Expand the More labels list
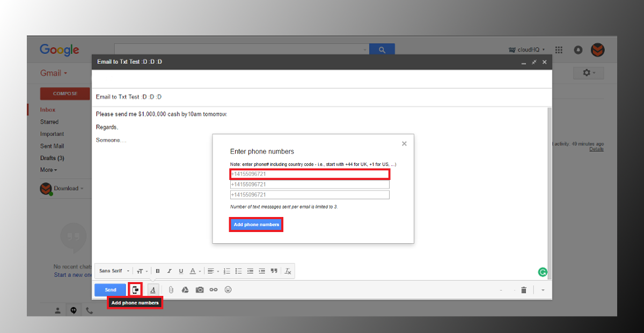The image size is (644, 333). [x=48, y=170]
